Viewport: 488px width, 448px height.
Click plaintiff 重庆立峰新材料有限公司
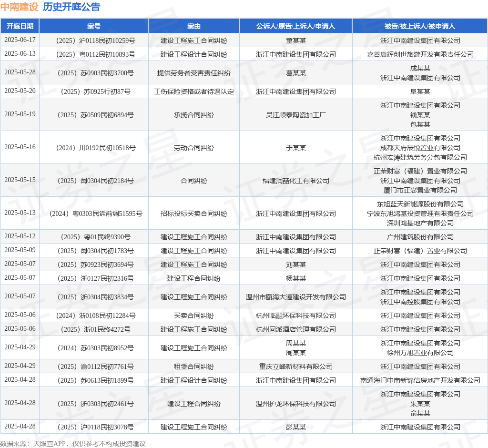click(x=295, y=367)
